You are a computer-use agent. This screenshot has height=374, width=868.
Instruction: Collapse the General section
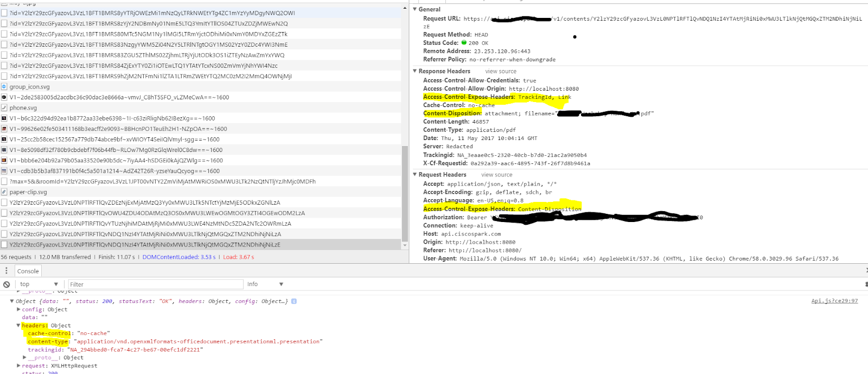tap(415, 9)
